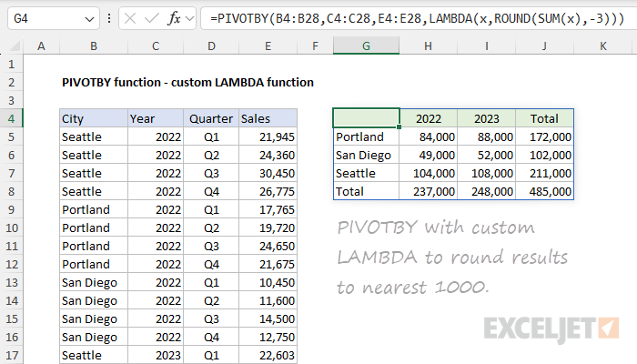Image resolution: width=637 pixels, height=364 pixels.
Task: Select pivot value 237,000
Action: 428,191
